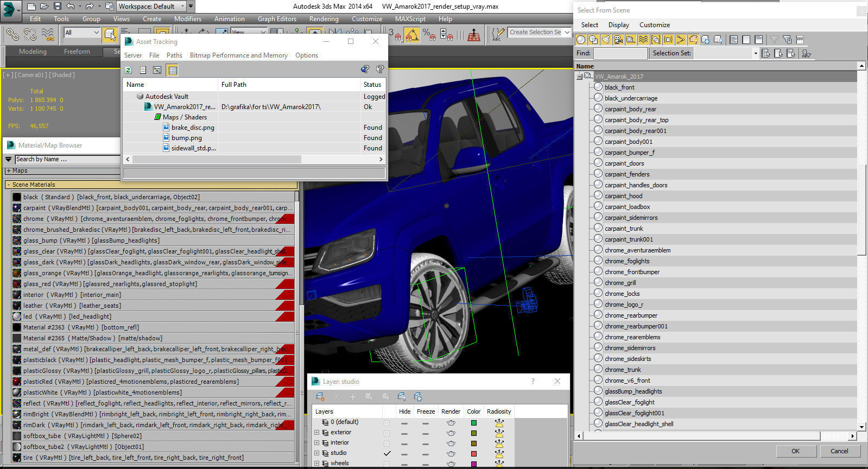Toggle current layer checkbox for interior layer
Screen dimensions: 868x469
(387, 443)
